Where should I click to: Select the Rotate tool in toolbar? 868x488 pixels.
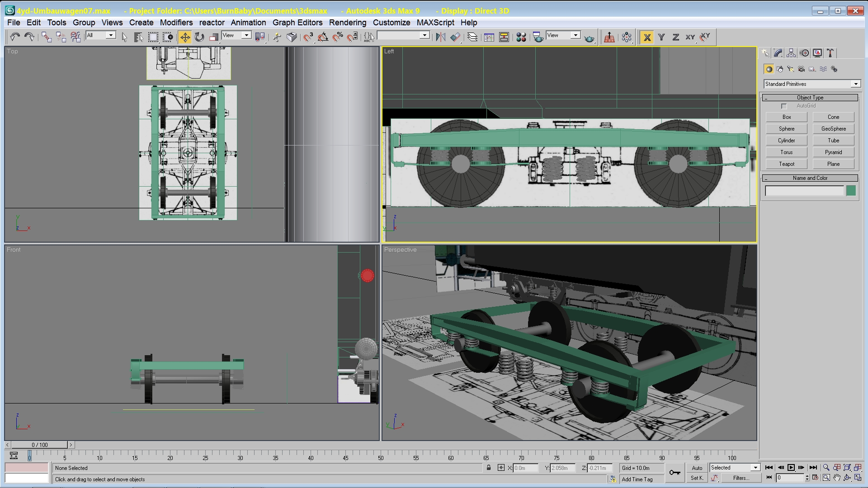click(199, 37)
